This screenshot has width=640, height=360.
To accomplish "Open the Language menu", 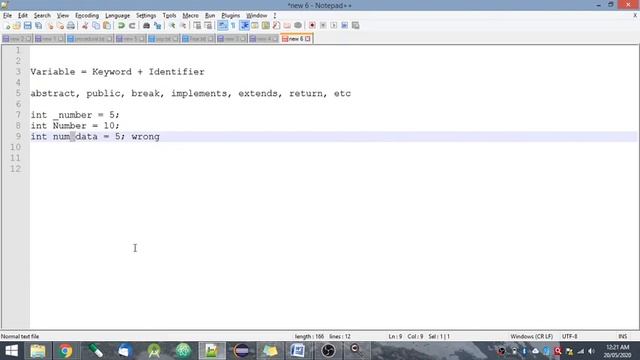I will pyautogui.click(x=118, y=16).
